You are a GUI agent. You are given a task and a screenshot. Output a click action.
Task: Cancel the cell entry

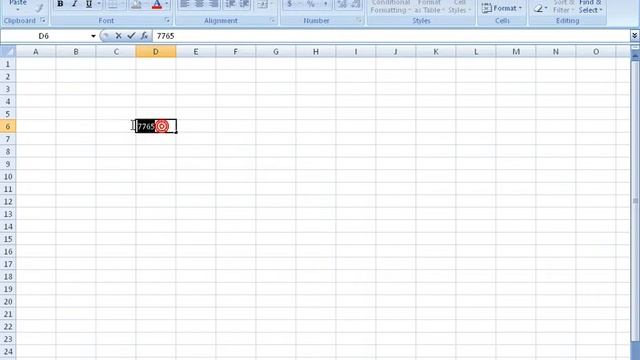118,36
